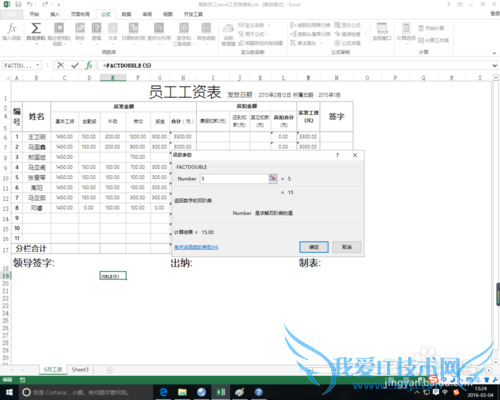Screen dimensions: 500x400
Task: Switch to the Home (开始) tab
Action: pyautogui.click(x=34, y=14)
